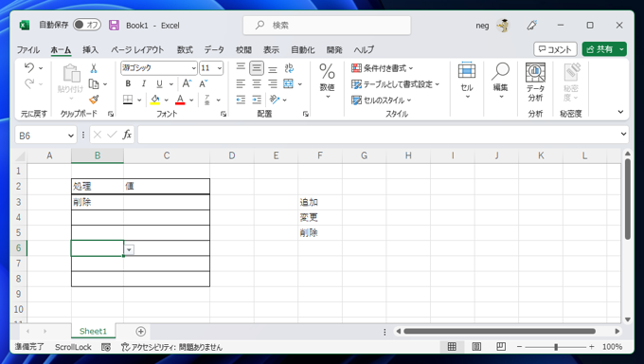The width and height of the screenshot is (644, 364).
Task: Select the Format Painter brush icon
Action: point(94,100)
